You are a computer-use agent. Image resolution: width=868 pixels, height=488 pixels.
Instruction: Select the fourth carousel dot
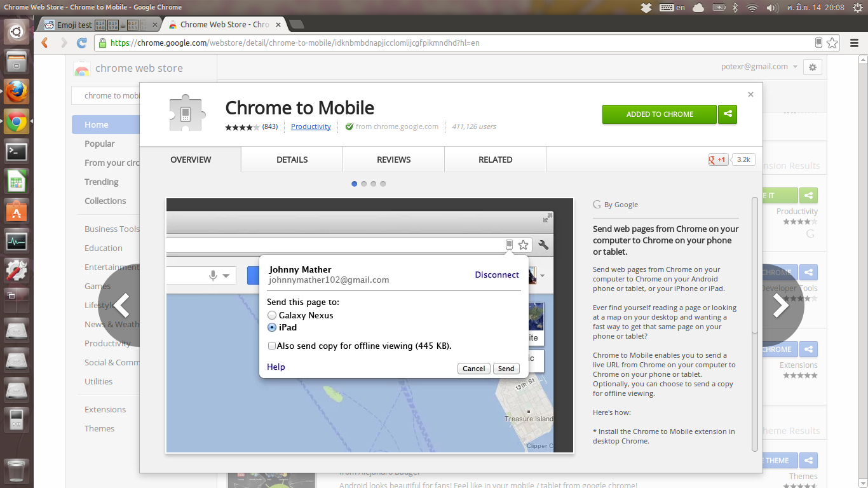point(383,184)
